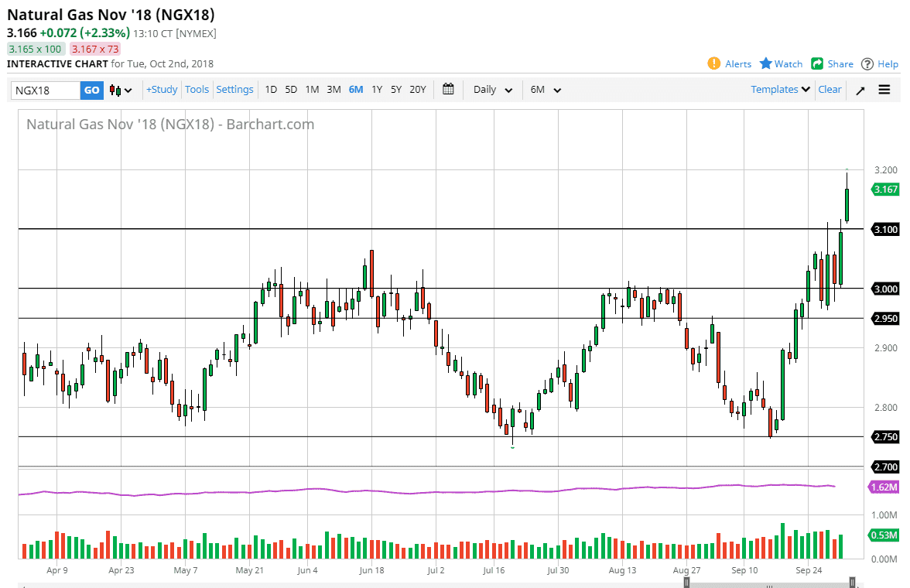910x588 pixels.
Task: Open the 6M period dropdown
Action: coord(546,90)
